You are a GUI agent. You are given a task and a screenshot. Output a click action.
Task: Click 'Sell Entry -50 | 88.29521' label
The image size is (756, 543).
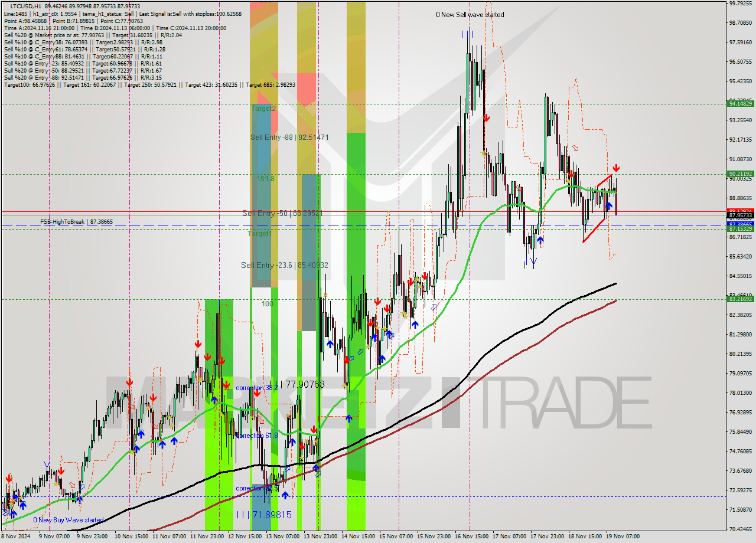(x=282, y=213)
